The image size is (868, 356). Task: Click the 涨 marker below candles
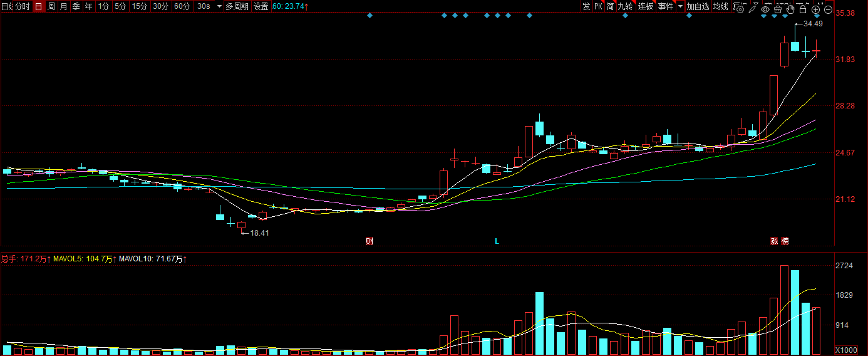[774, 241]
